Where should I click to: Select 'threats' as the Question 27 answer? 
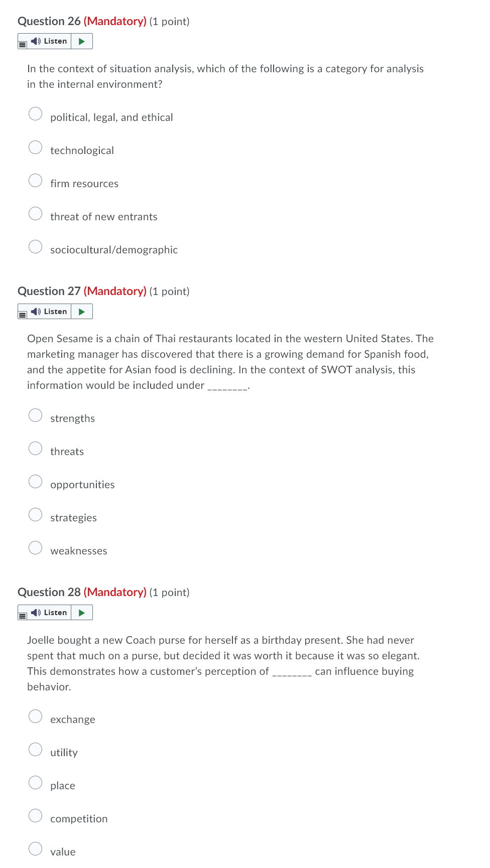pyautogui.click(x=36, y=448)
